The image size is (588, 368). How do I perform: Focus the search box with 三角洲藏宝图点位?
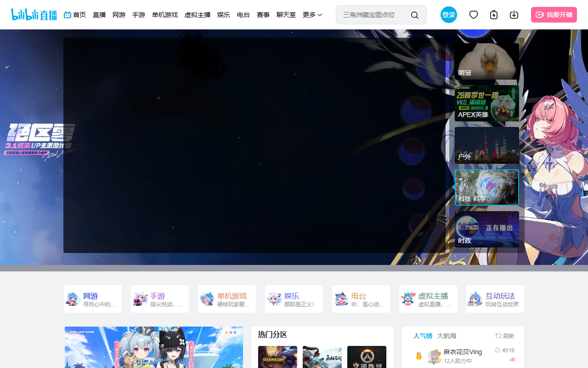381,15
